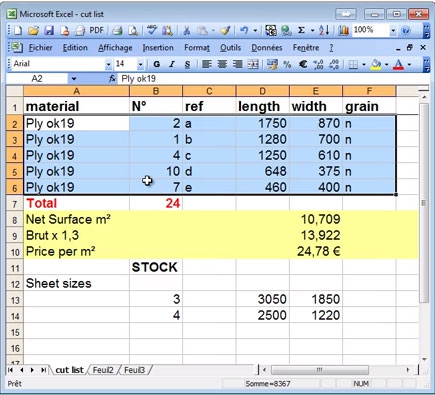Click the formula bar showing Ply ok19
435x395 pixels.
(x=273, y=79)
